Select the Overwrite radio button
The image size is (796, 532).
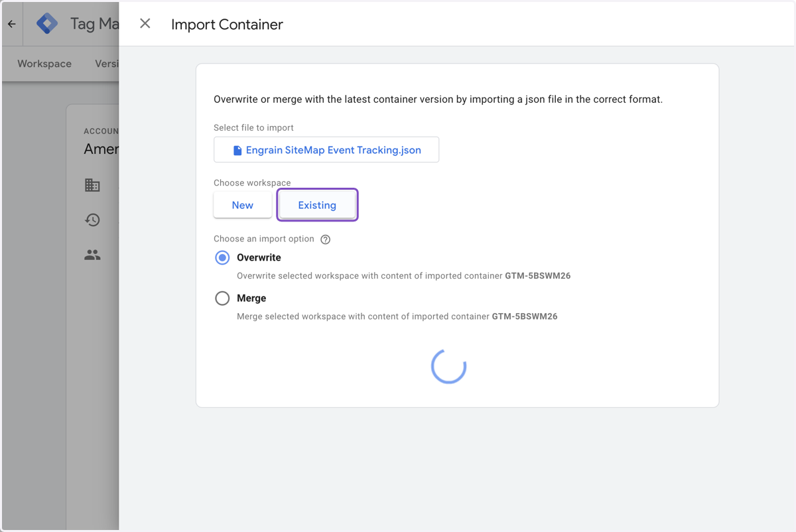(x=223, y=258)
